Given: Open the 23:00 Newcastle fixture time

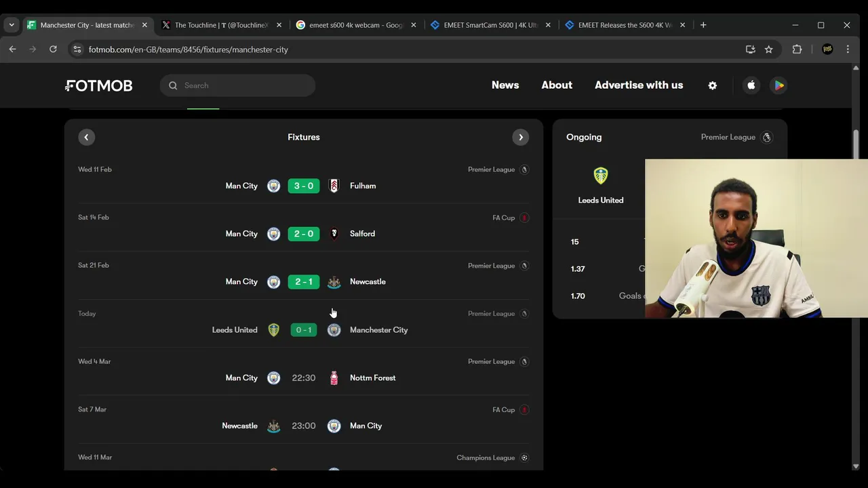Looking at the screenshot, I should tap(304, 426).
